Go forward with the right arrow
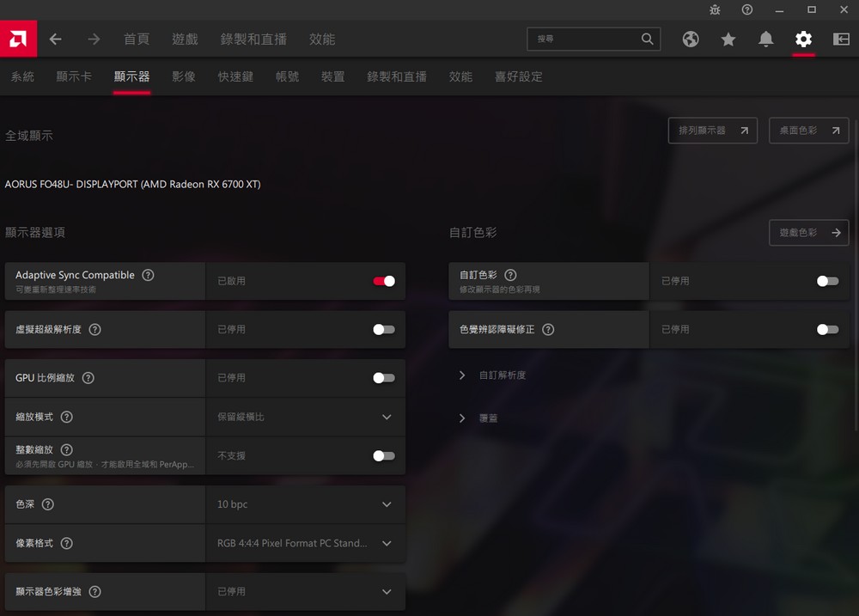 coord(94,39)
